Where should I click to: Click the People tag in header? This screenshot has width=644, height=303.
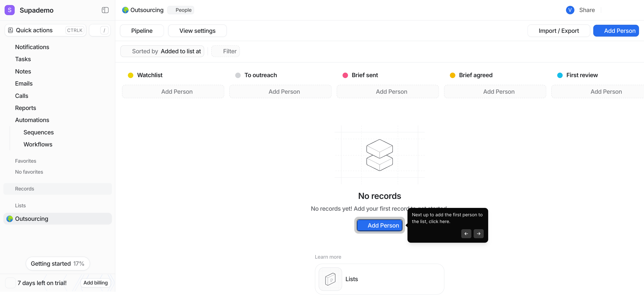click(181, 10)
